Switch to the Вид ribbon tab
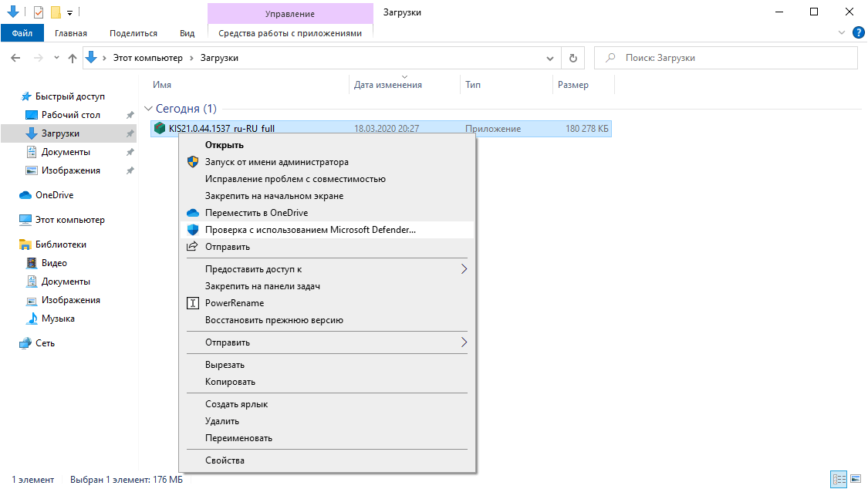Screen dimensions: 868x489 coord(187,33)
